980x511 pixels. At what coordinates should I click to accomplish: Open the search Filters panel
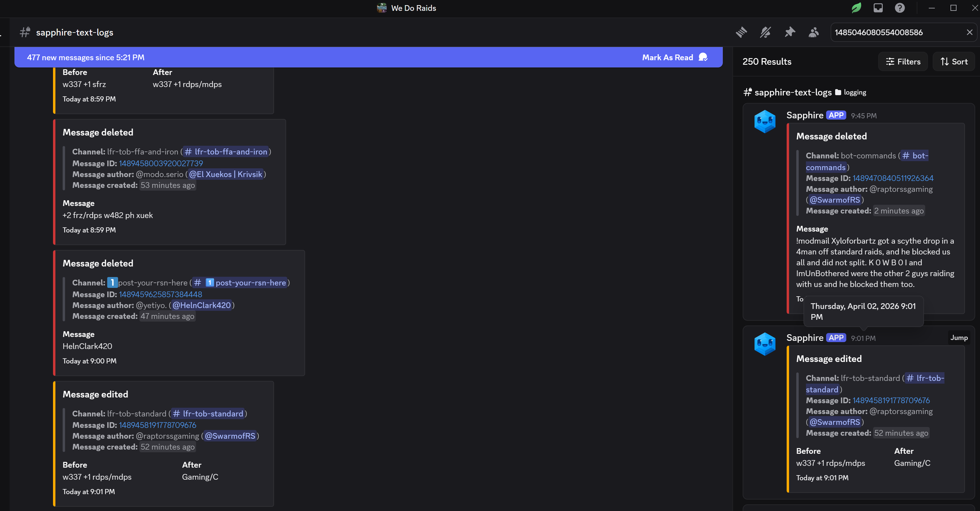903,61
